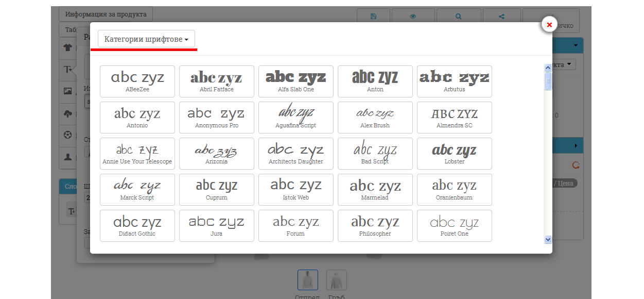Click the red refresh icon on right
The width and height of the screenshot is (644, 299).
(576, 165)
